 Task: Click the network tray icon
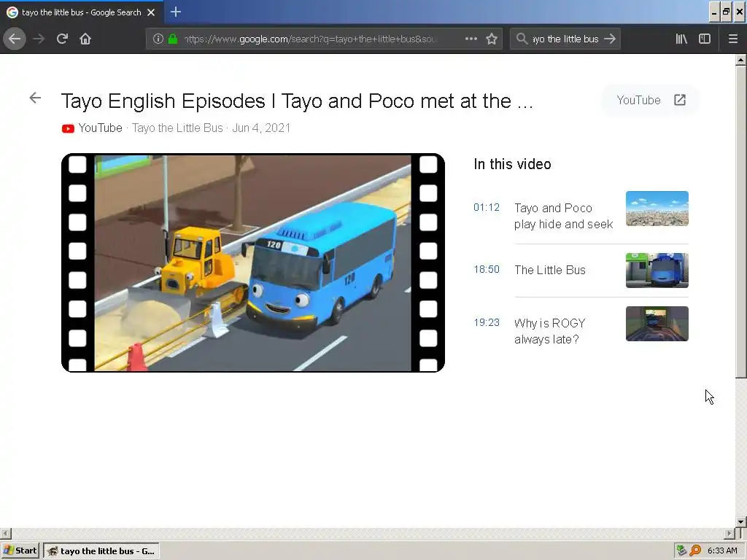pyautogui.click(x=681, y=551)
